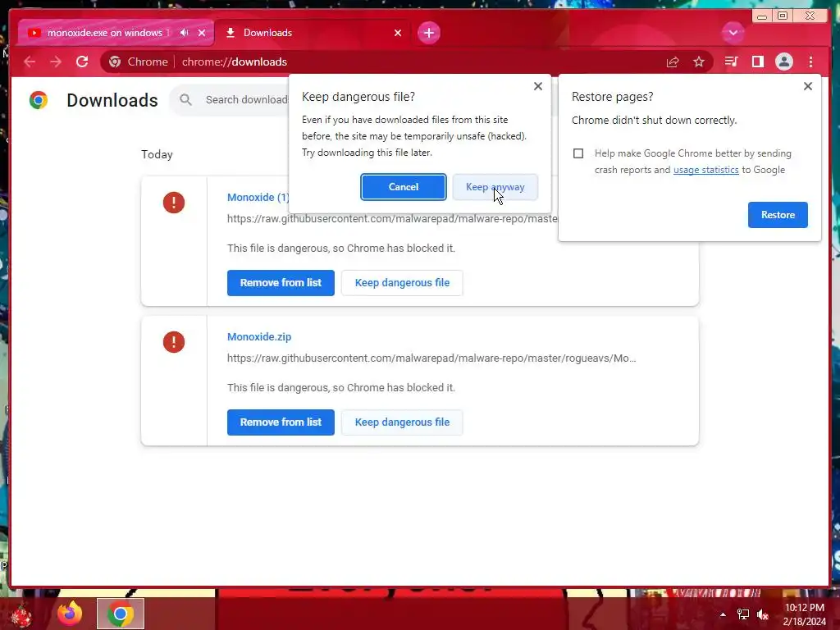Close the monoxide.exe YouTube tab

coord(202,33)
